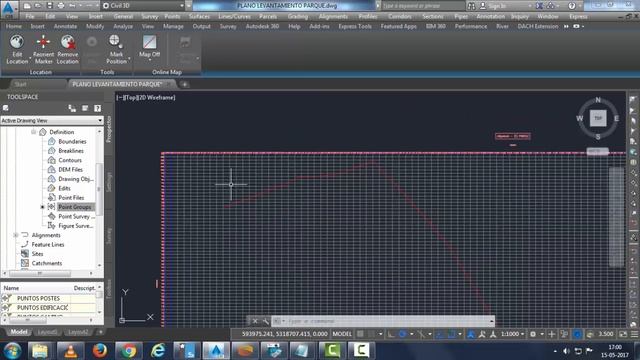Select the Breaklines tree item

[x=71, y=151]
